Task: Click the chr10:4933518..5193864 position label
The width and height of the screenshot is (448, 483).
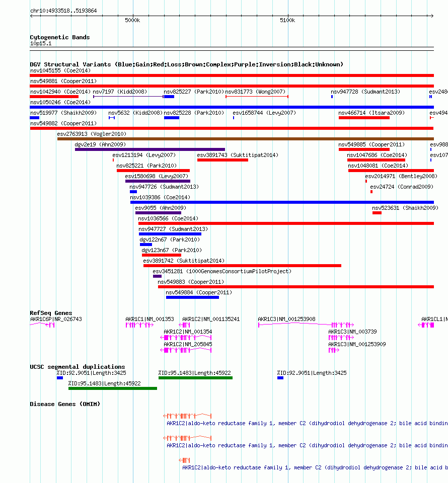Action: pos(63,11)
